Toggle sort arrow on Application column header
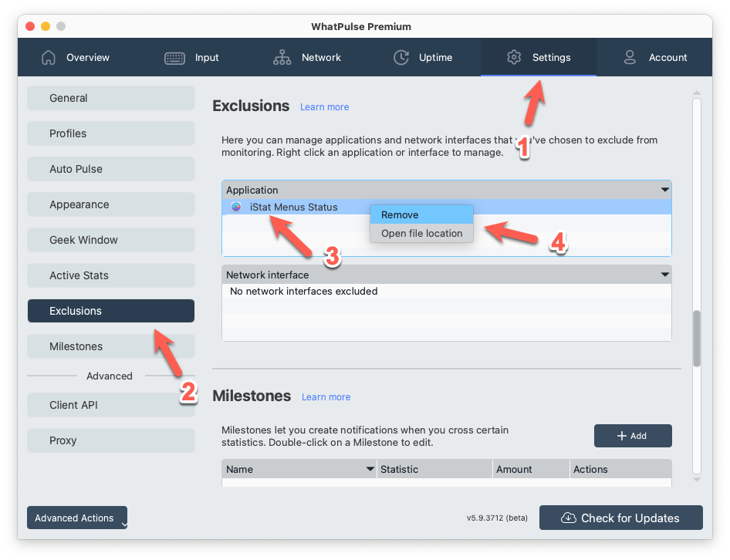Viewport: 730px width, 560px height. [x=665, y=190]
